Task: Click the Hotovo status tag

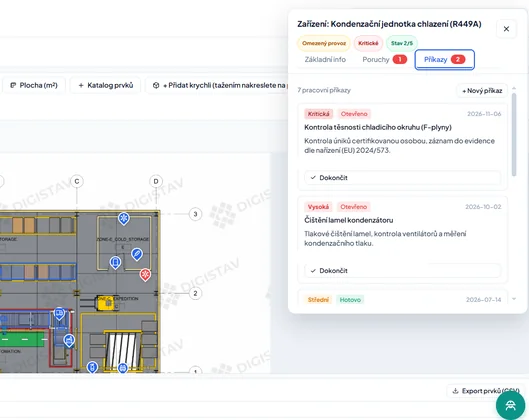Action: pyautogui.click(x=350, y=300)
